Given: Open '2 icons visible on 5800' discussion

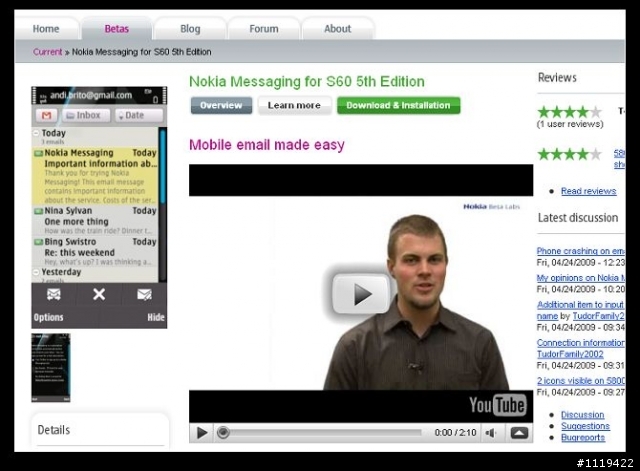Looking at the screenshot, I should 580,381.
